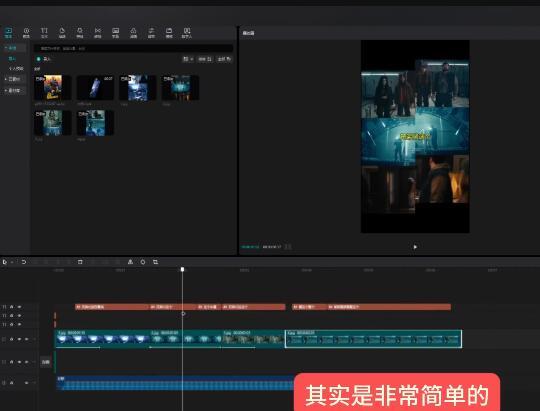Viewport: 540px width, 411px height.
Task: Open the All filter dropdown in media panel
Action: pos(224,59)
